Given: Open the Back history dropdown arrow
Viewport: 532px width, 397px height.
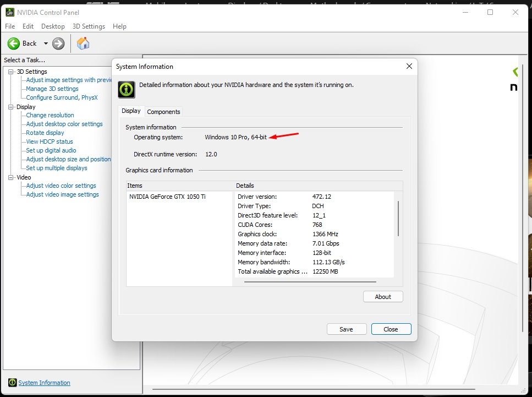Looking at the screenshot, I should pos(46,43).
